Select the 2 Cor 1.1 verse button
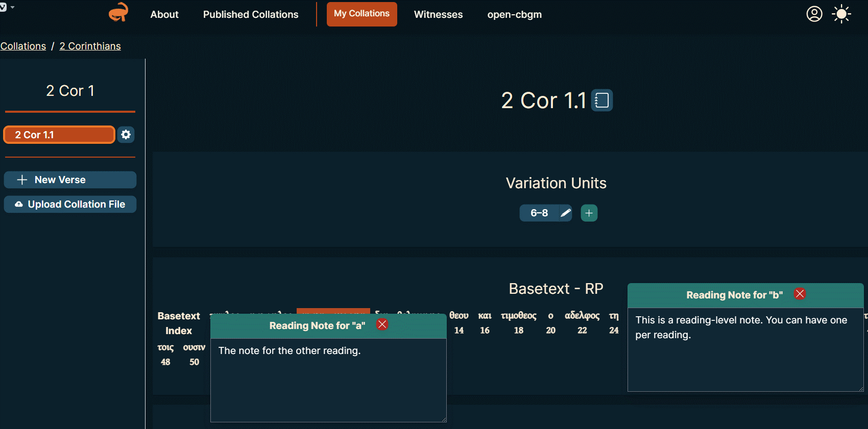The image size is (868, 429). tap(59, 135)
